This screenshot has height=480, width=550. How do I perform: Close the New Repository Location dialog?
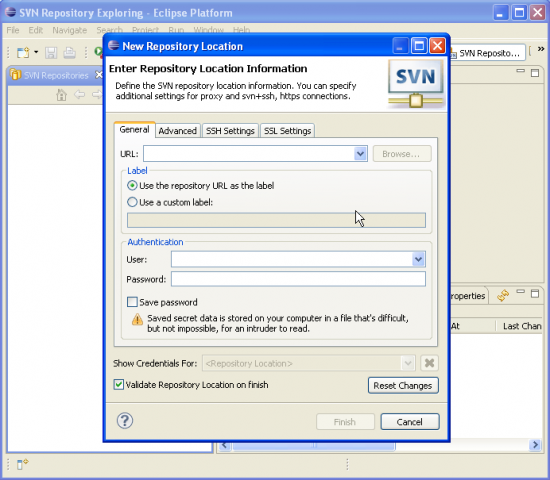point(437,46)
